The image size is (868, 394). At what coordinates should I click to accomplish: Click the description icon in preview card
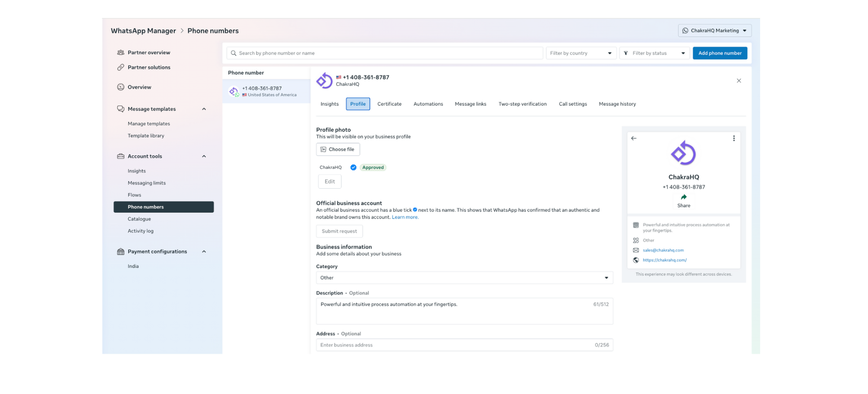click(636, 225)
